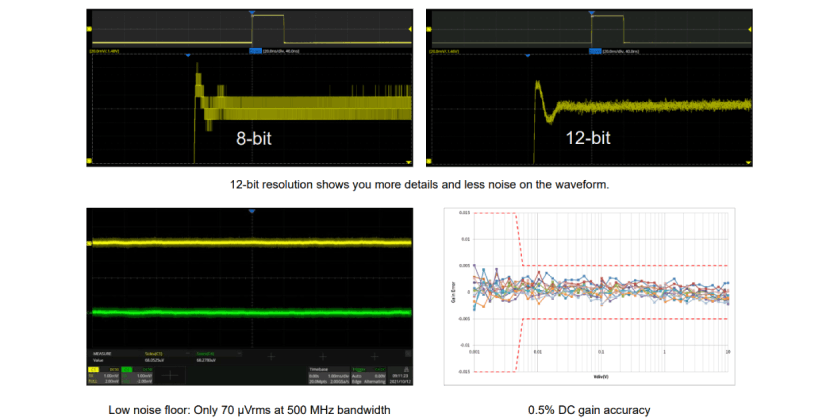Click the first empty measurement plus slot
This screenshot has width=840, height=420.
270,355
